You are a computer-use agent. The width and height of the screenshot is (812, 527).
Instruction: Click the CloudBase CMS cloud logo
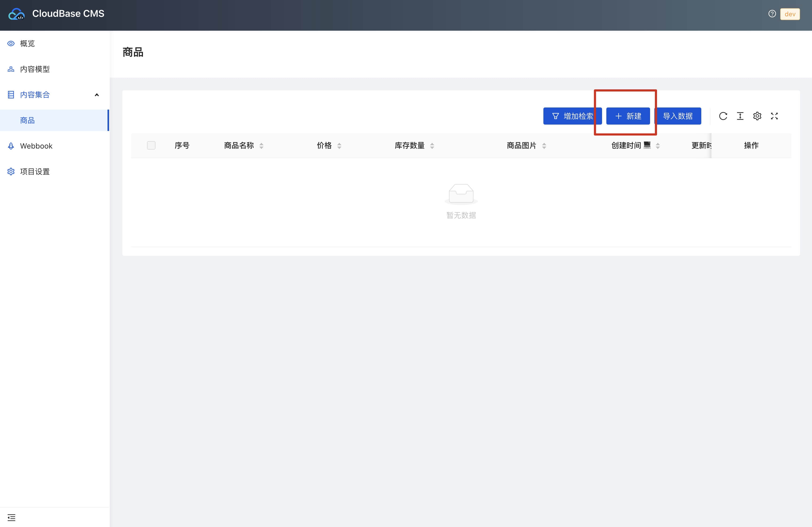point(16,14)
